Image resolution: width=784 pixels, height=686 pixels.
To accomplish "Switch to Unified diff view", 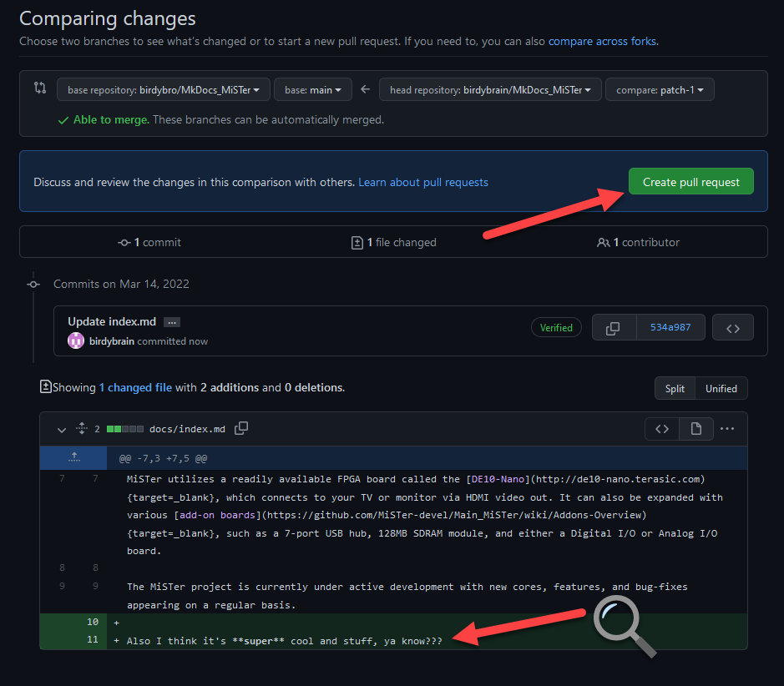I will (x=721, y=388).
